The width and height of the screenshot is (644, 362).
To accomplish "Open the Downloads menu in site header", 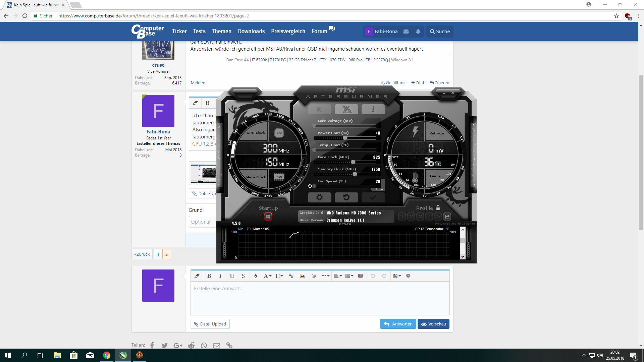I will point(251,31).
